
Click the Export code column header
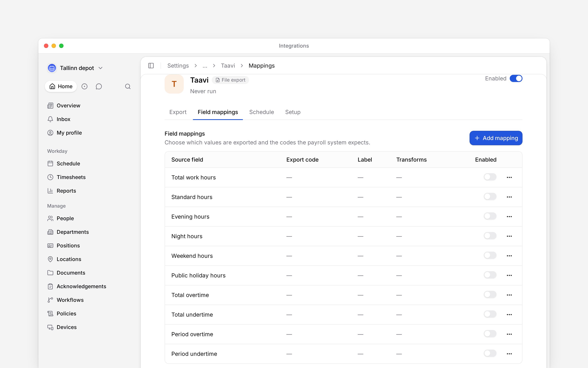click(x=302, y=160)
